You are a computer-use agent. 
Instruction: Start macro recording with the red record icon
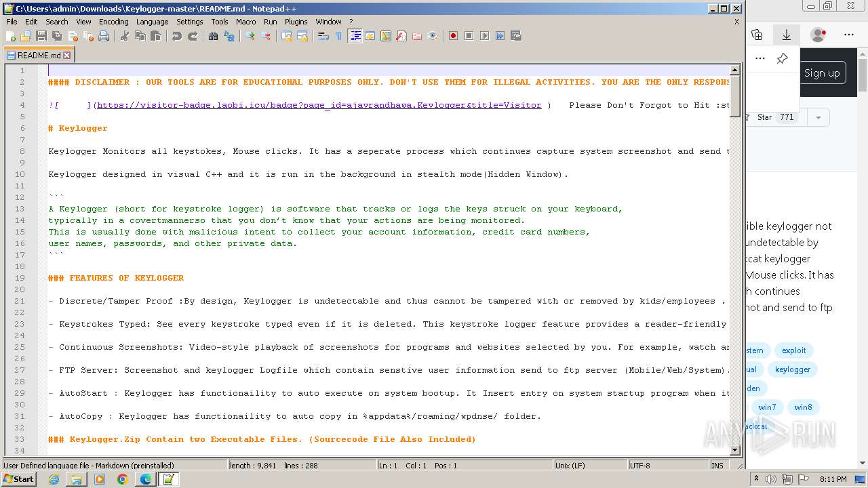[453, 36]
